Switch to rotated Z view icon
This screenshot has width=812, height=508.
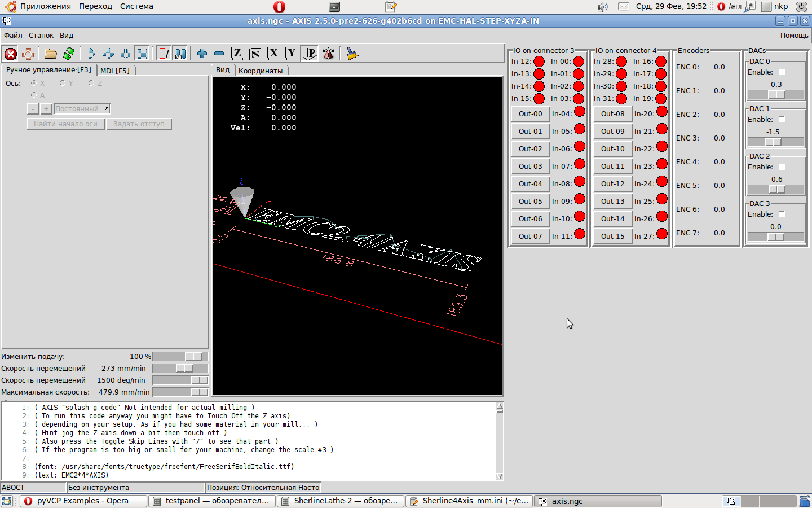point(255,54)
